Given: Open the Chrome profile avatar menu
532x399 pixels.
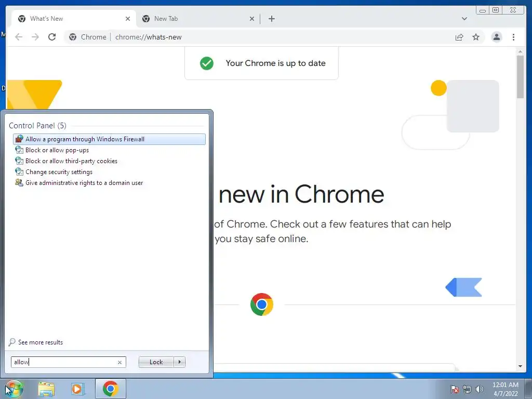Looking at the screenshot, I should 496,37.
